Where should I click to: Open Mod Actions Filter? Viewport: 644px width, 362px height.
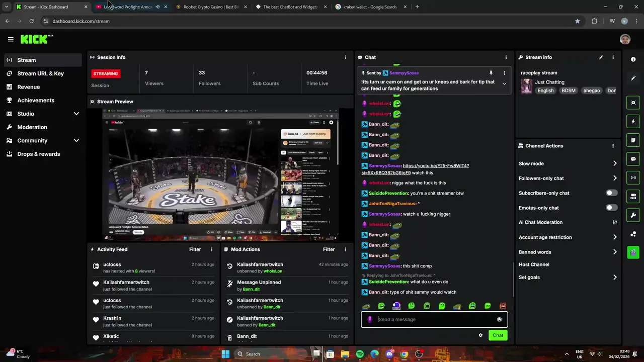(329, 249)
